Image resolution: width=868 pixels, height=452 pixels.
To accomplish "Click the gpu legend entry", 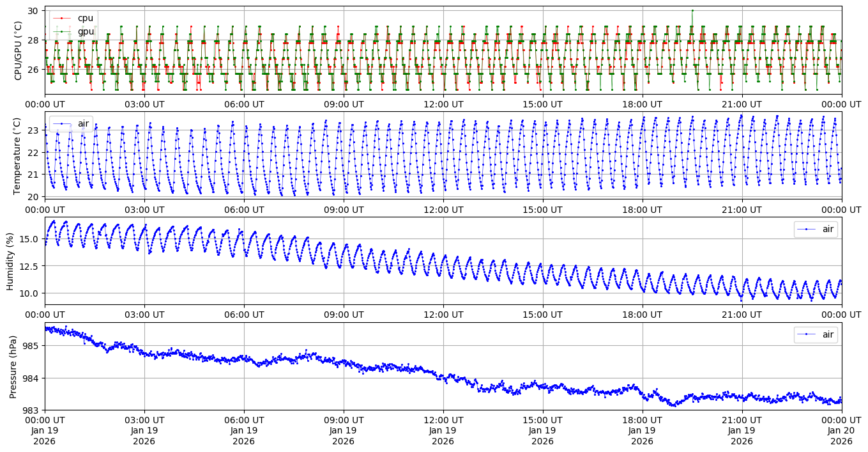I will coord(85,31).
